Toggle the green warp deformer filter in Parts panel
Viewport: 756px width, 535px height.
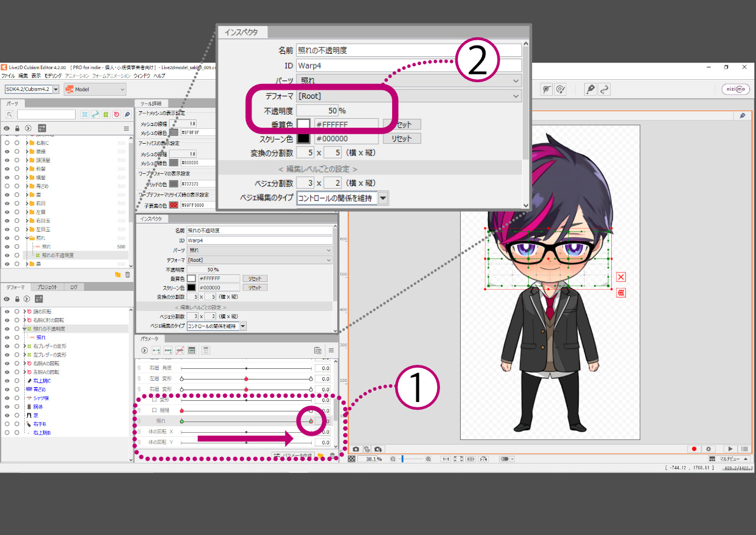click(106, 114)
